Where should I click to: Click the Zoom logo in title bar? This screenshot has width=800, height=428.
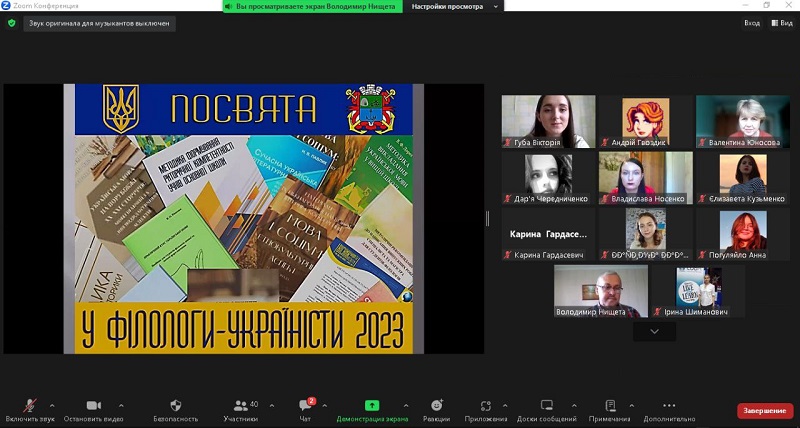(x=4, y=6)
